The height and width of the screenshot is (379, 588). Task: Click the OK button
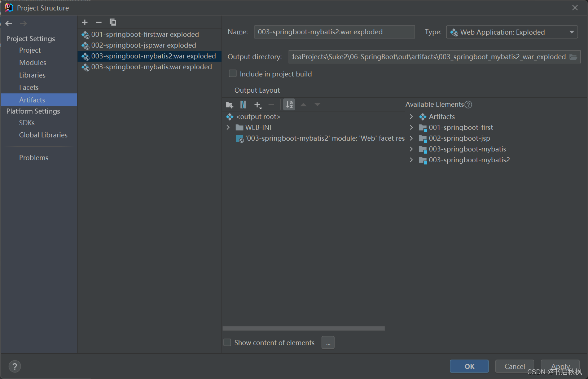tap(469, 366)
